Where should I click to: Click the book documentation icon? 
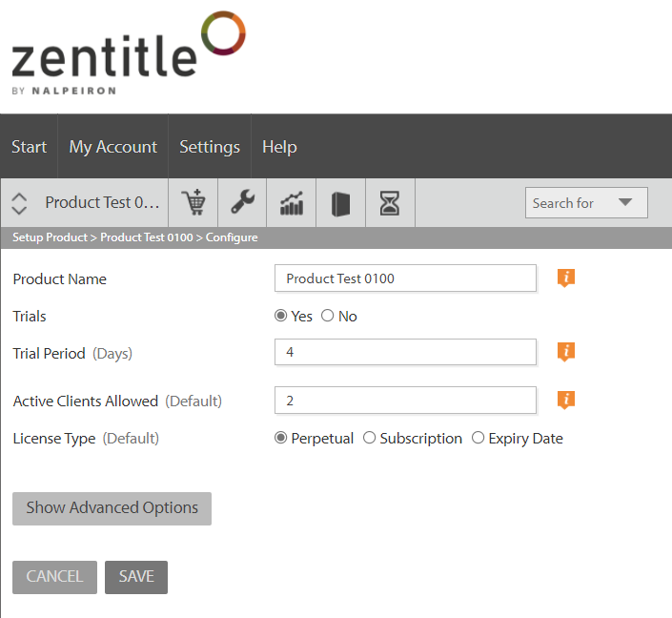tap(340, 204)
